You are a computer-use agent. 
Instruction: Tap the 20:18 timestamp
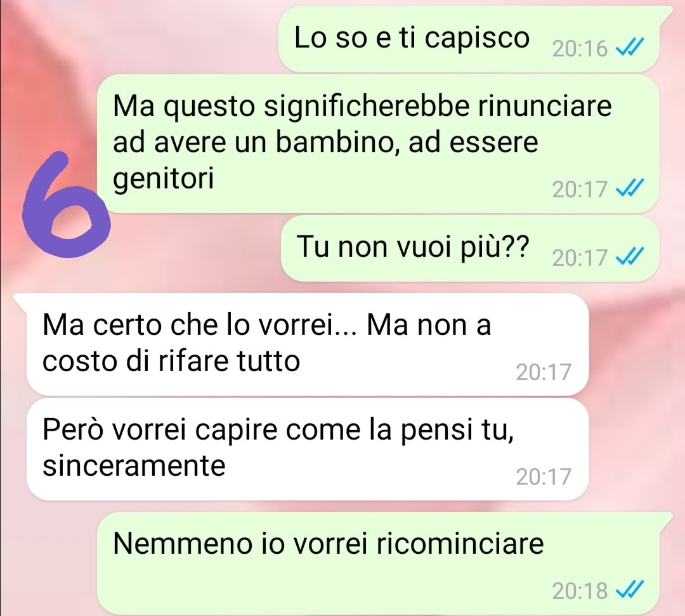click(x=580, y=591)
